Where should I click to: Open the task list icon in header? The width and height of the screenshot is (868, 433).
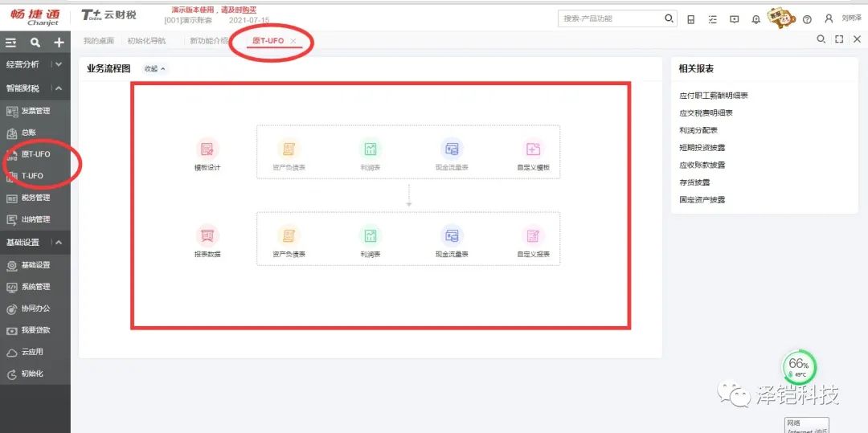712,19
